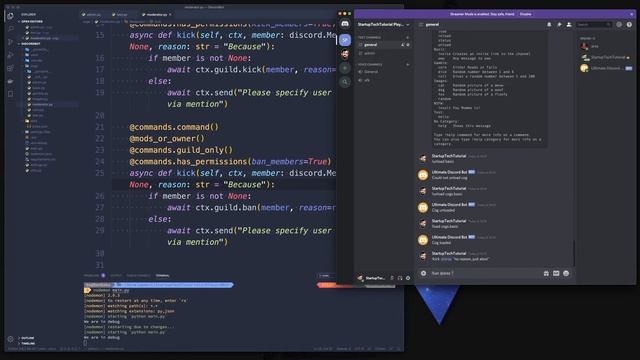Open the Run and Debug view in VS Code
Viewport: 640px width, 360px height.
[11, 55]
